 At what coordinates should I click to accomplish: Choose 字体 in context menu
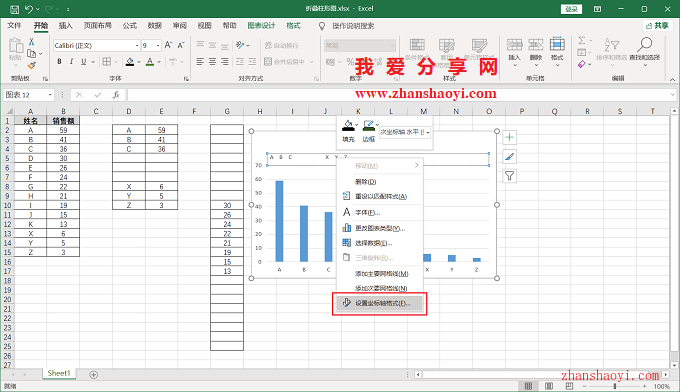click(379, 212)
